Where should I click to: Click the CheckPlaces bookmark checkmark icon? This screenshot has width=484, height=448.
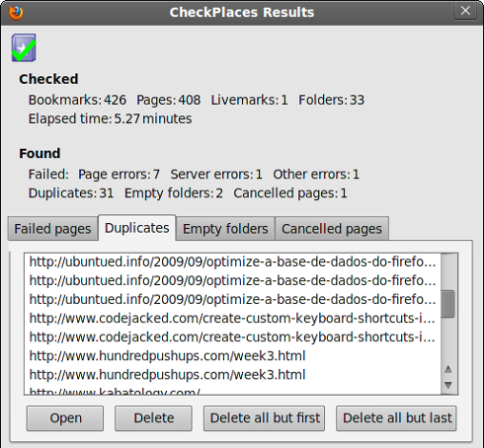[x=24, y=47]
